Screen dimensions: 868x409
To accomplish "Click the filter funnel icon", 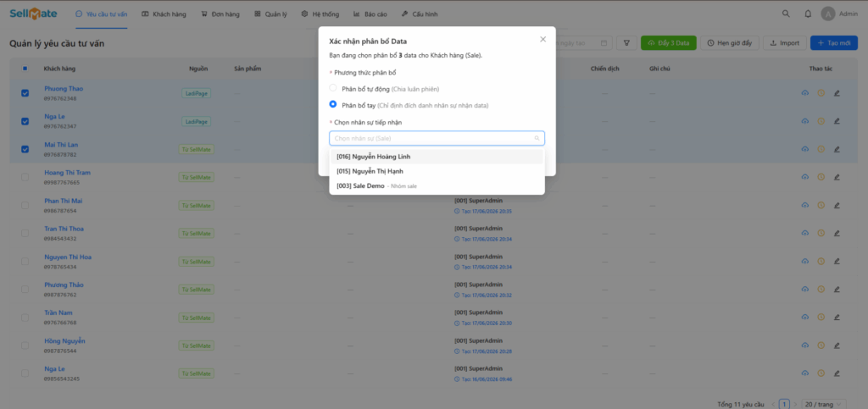I will 626,43.
